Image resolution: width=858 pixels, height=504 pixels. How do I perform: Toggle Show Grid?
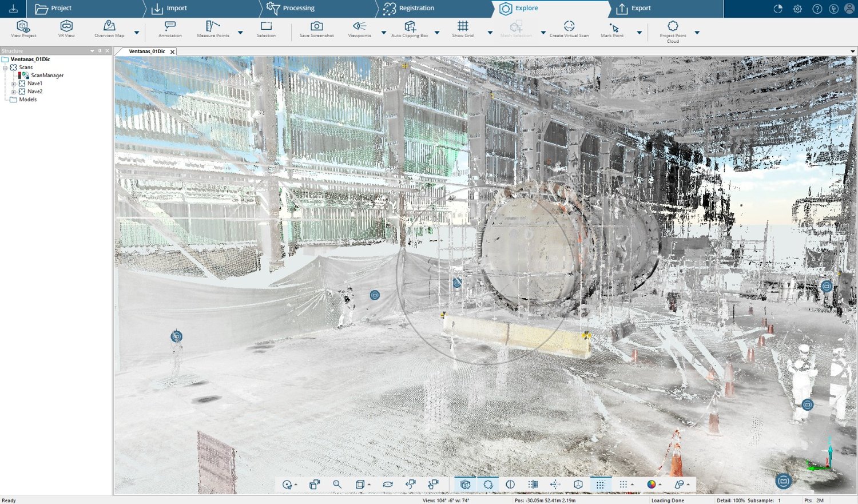(463, 29)
